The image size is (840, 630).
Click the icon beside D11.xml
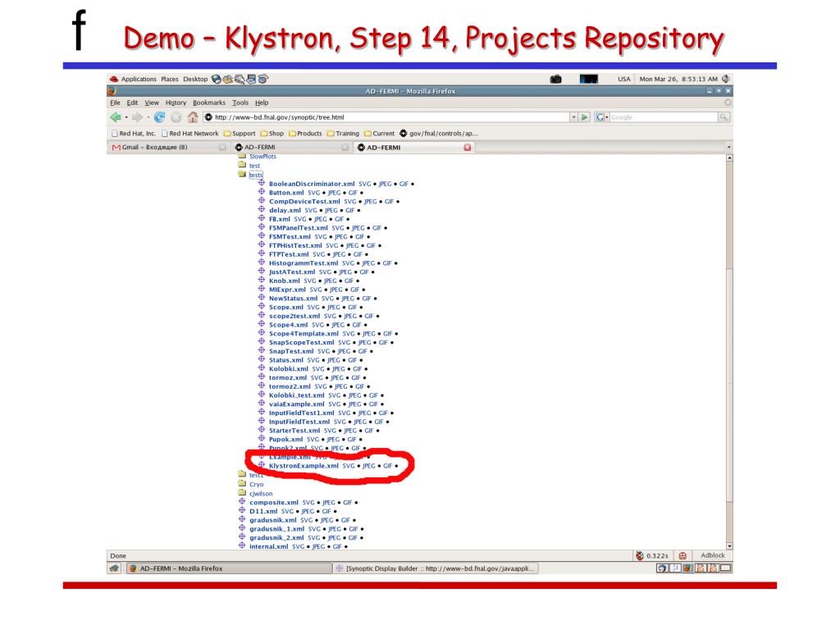242,510
